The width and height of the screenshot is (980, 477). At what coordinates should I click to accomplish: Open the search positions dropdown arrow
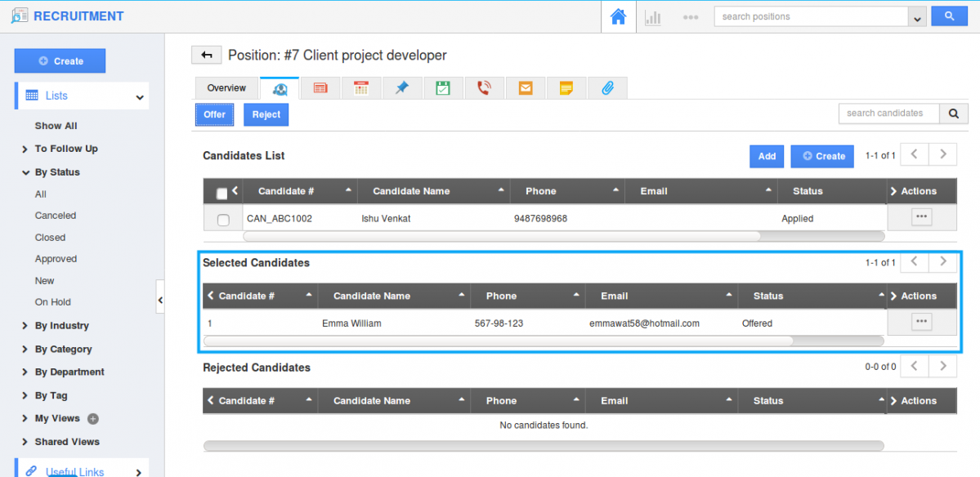917,17
